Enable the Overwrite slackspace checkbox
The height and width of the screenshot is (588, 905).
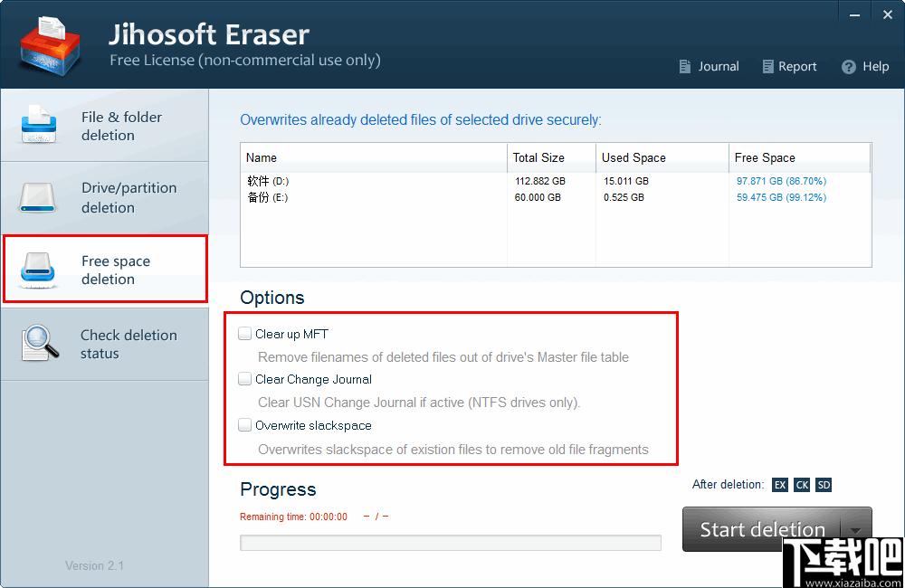pyautogui.click(x=244, y=425)
